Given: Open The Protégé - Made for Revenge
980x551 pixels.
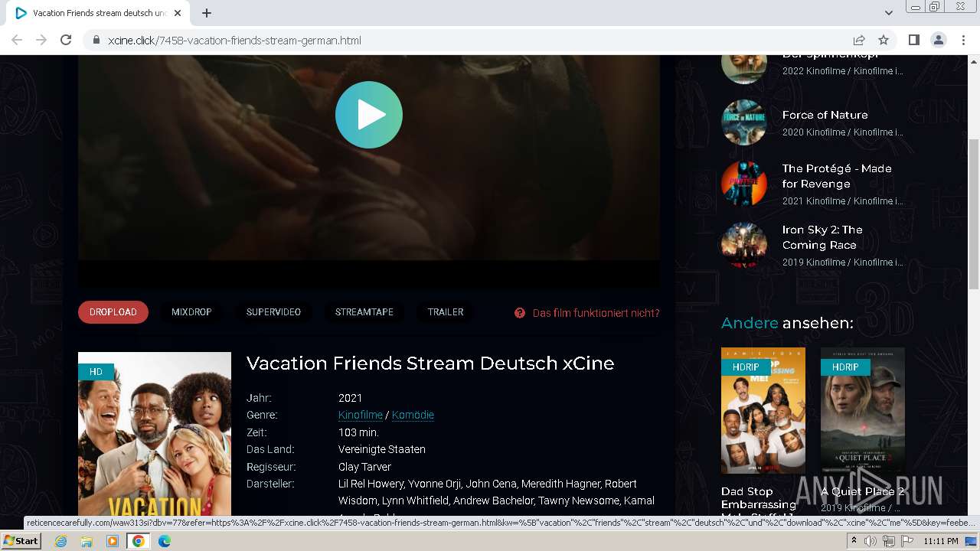Looking at the screenshot, I should [x=837, y=176].
